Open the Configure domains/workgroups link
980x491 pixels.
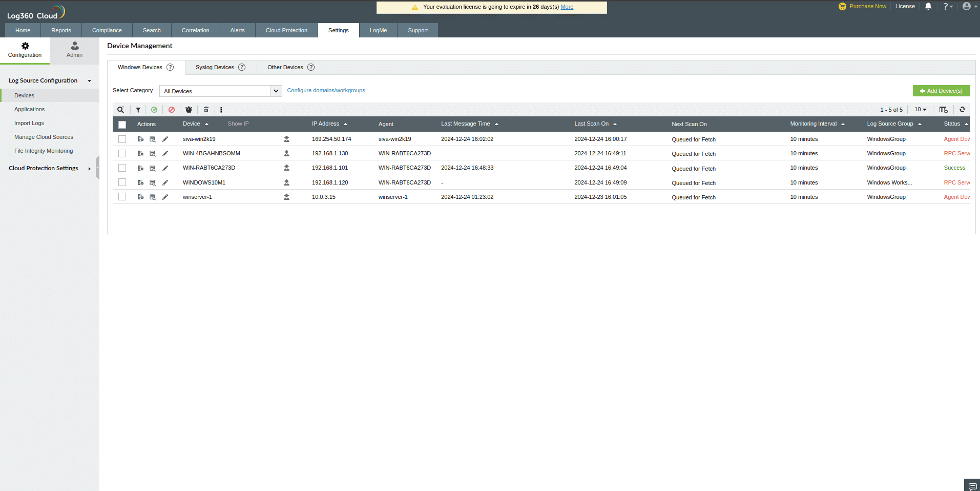point(326,90)
